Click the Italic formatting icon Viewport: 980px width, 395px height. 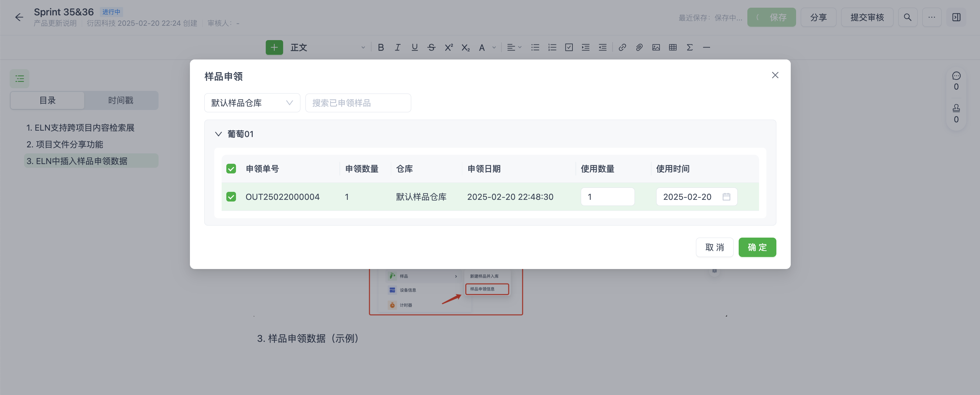(x=397, y=47)
